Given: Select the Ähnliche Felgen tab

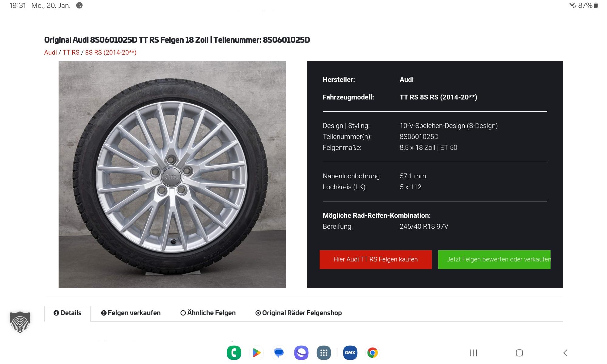Looking at the screenshot, I should [x=208, y=313].
